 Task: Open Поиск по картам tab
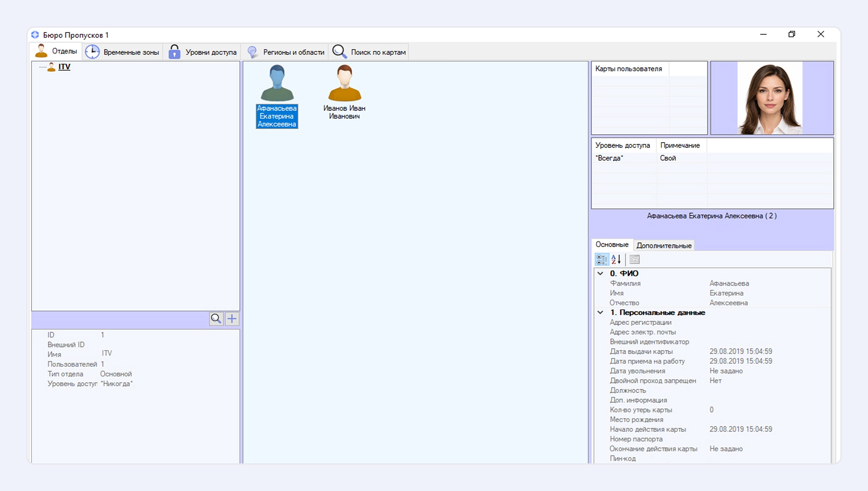click(x=369, y=52)
